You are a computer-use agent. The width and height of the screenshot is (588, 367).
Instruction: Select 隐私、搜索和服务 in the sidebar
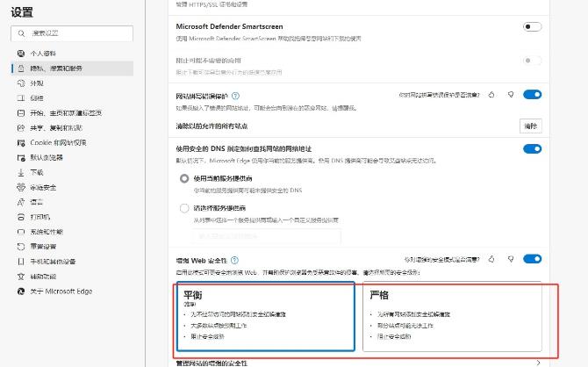pos(72,68)
